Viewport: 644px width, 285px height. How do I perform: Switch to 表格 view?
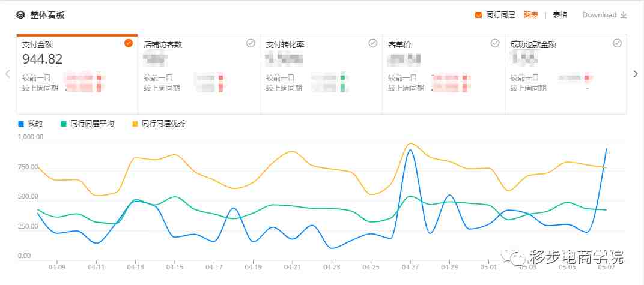tap(560, 15)
